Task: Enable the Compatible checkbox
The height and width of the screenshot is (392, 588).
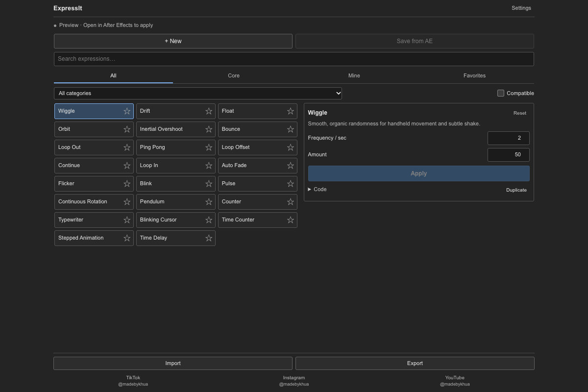Action: coord(501,93)
